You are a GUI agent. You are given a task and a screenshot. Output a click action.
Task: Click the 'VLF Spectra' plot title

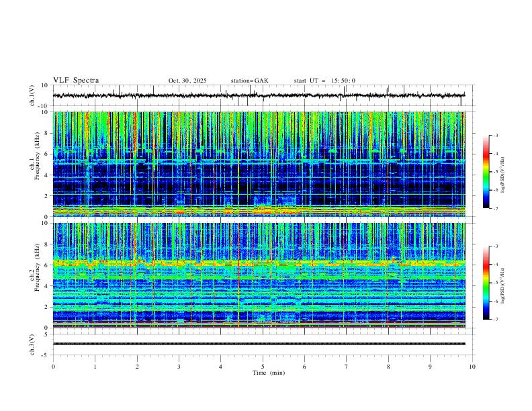pyautogui.click(x=76, y=81)
